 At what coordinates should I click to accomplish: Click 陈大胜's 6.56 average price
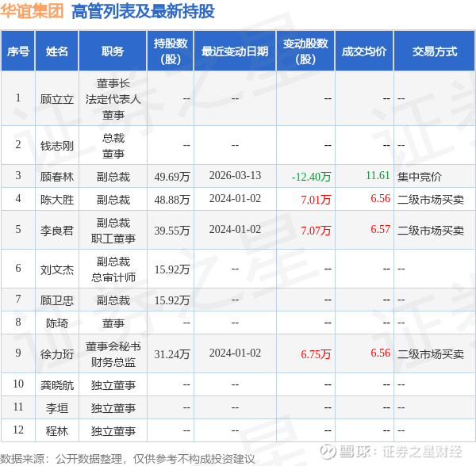[x=380, y=199]
